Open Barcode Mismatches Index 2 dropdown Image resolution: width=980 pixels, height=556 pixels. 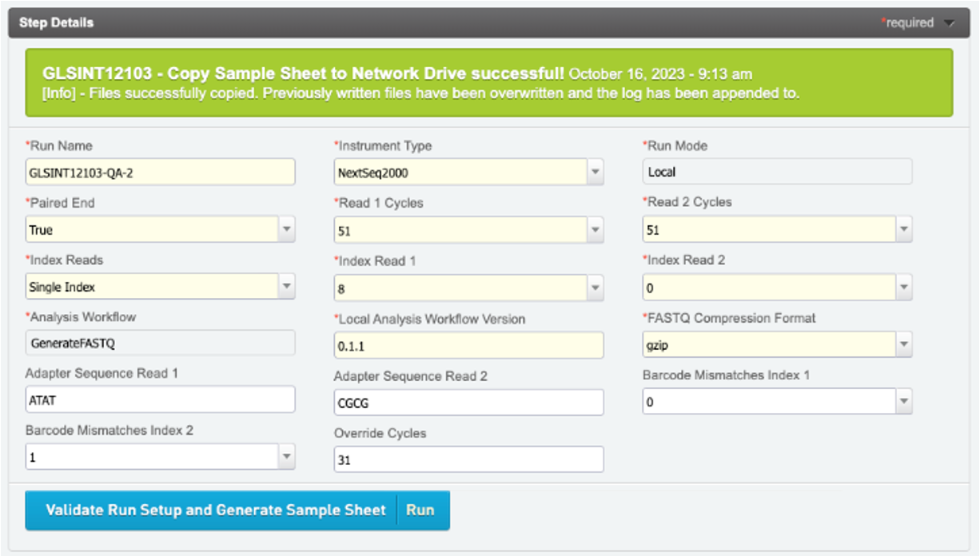[287, 458]
